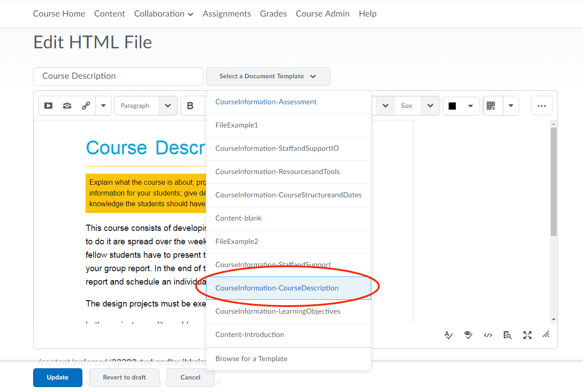
Task: Open the font Size dropdown
Action: 430,106
